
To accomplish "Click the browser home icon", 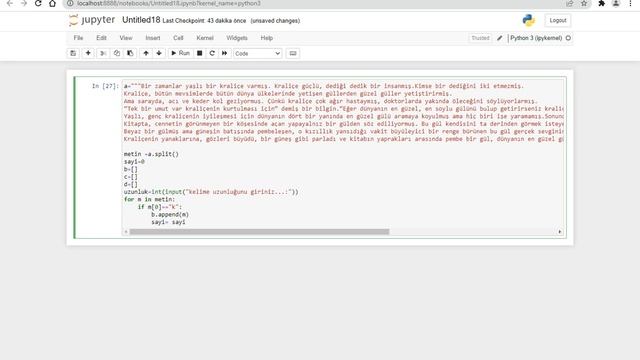I will [52, 4].
